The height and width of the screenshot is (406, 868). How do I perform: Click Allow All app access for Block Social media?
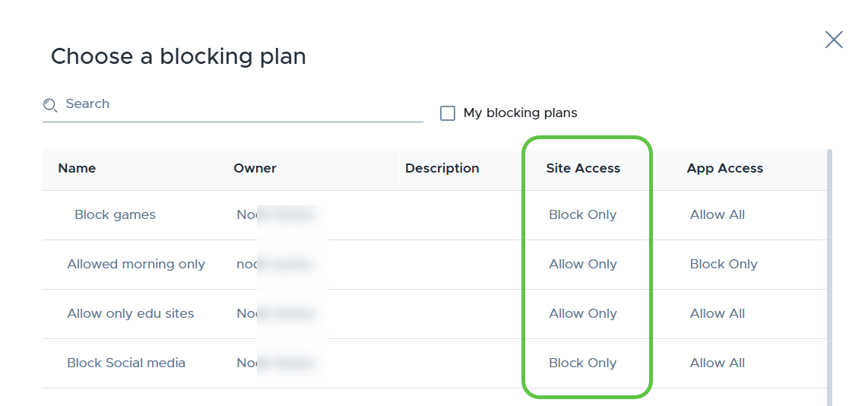click(x=718, y=363)
